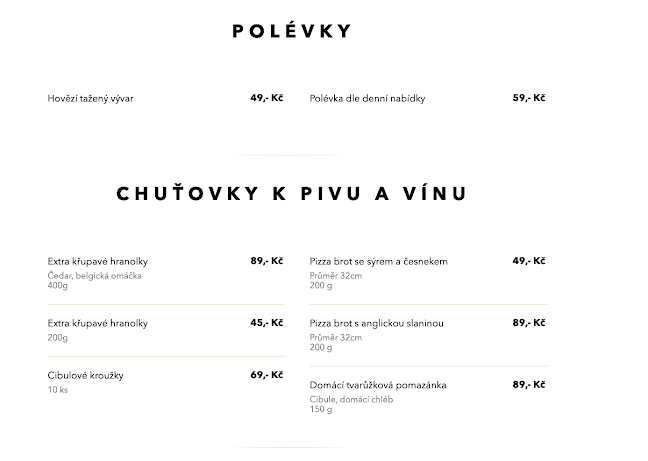Image resolution: width=648 pixels, height=461 pixels.
Task: Click the 69,- Kč onion rings price
Action: click(267, 375)
